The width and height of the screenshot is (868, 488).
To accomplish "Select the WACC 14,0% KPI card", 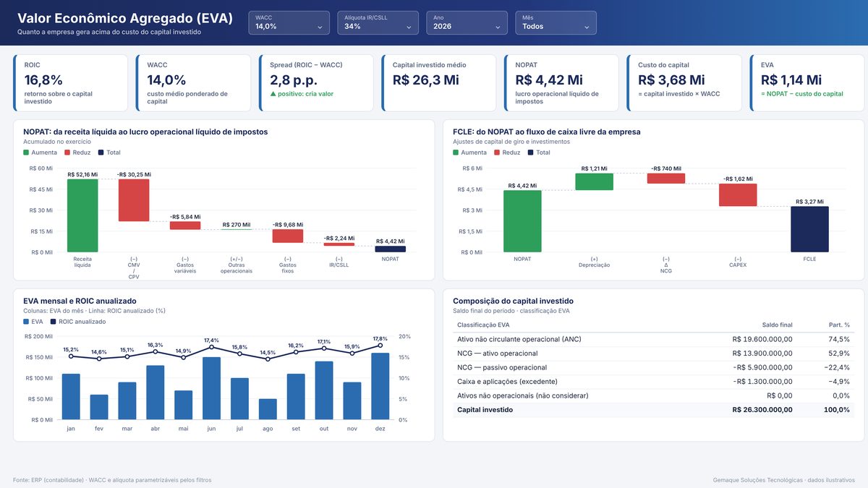I will [194, 83].
